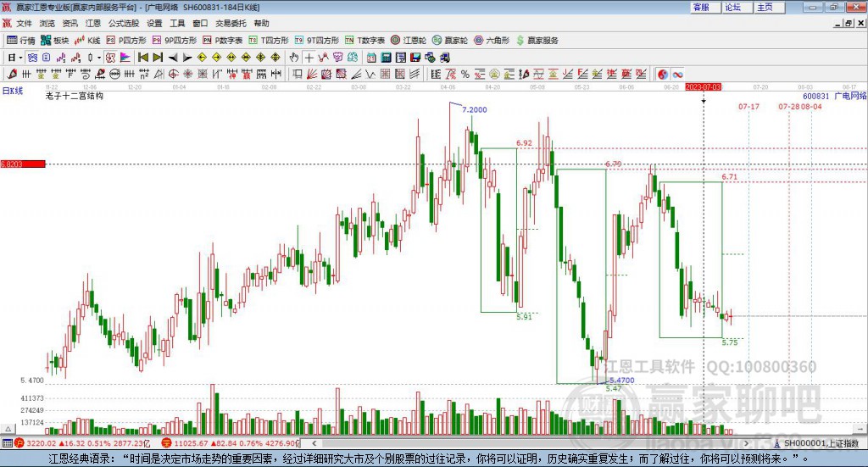The width and height of the screenshot is (868, 467).
Task: Click the 5.4700 low price label
Action: click(x=621, y=381)
